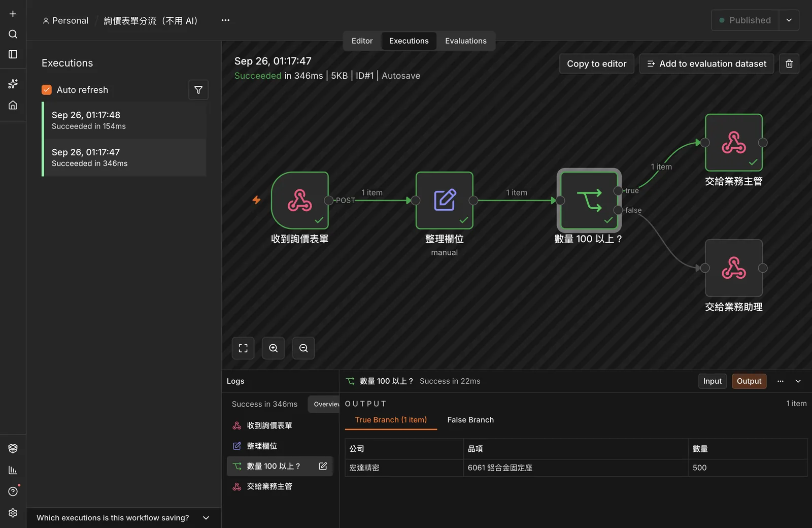The image size is (812, 528).
Task: Open the log panel more options menu
Action: (781, 381)
